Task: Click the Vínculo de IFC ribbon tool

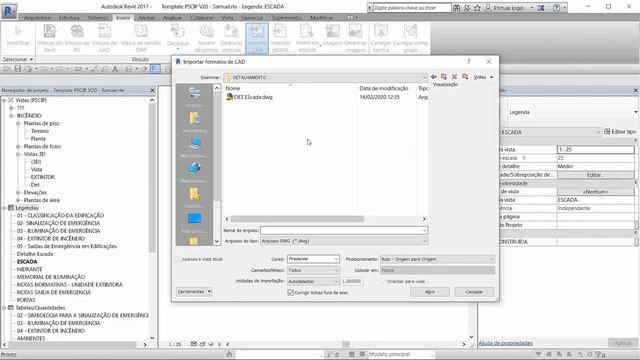Action: coord(77,38)
